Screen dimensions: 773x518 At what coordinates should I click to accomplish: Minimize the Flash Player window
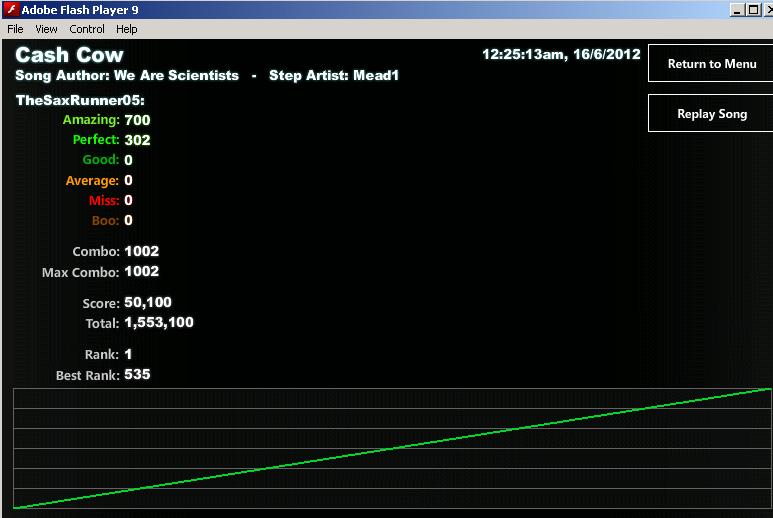click(737, 9)
